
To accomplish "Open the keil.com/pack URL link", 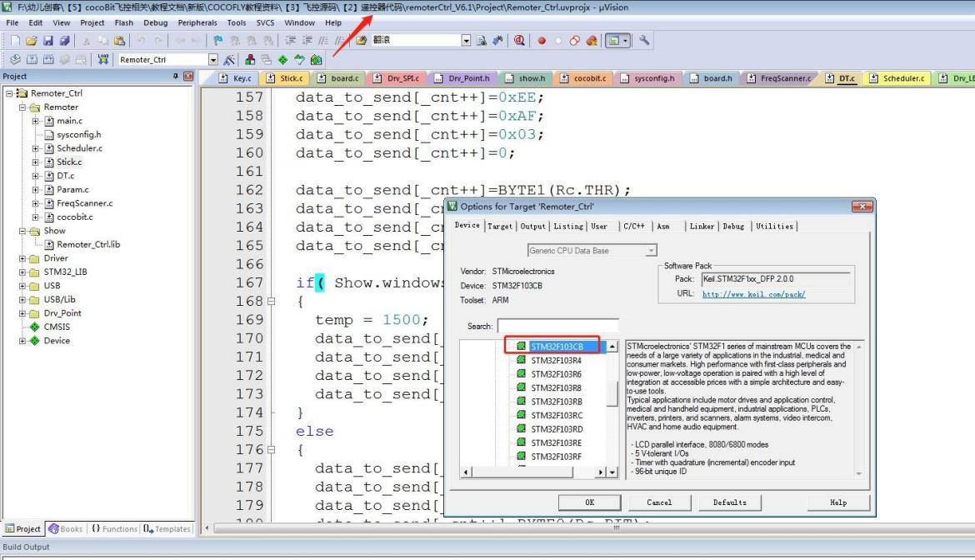I will coord(753,294).
